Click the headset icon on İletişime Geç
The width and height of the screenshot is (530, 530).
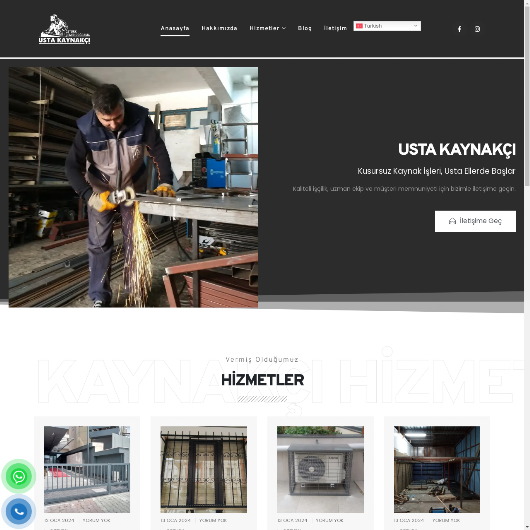pyautogui.click(x=452, y=221)
